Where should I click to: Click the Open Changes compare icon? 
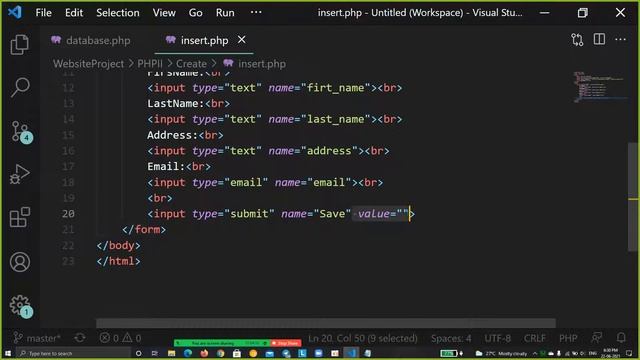click(577, 40)
